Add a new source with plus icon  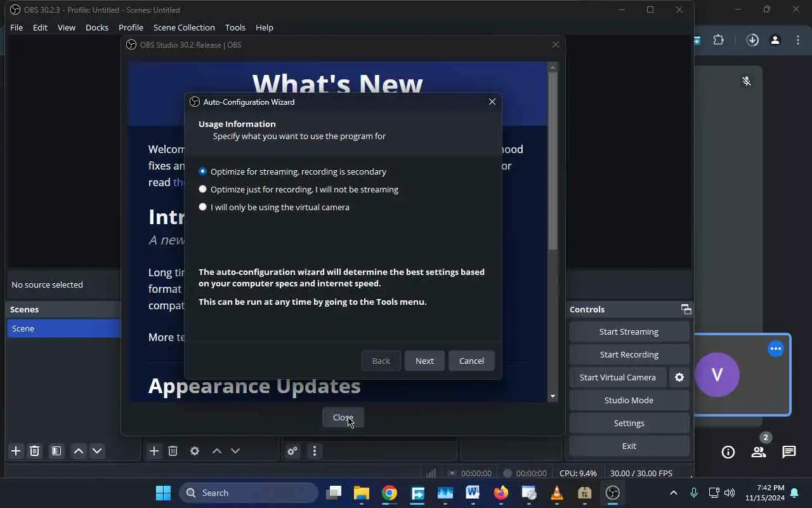[154, 451]
